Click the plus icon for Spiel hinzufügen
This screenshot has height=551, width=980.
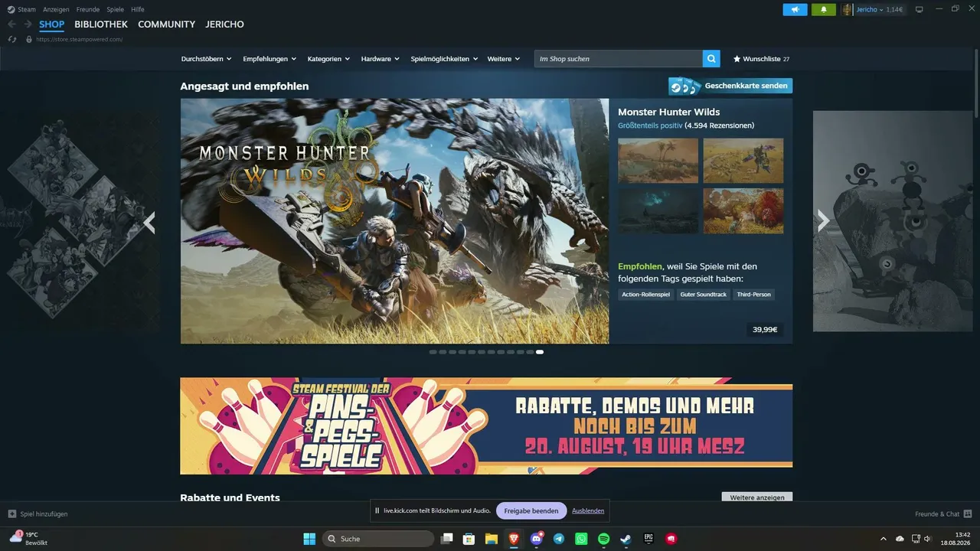[12, 514]
